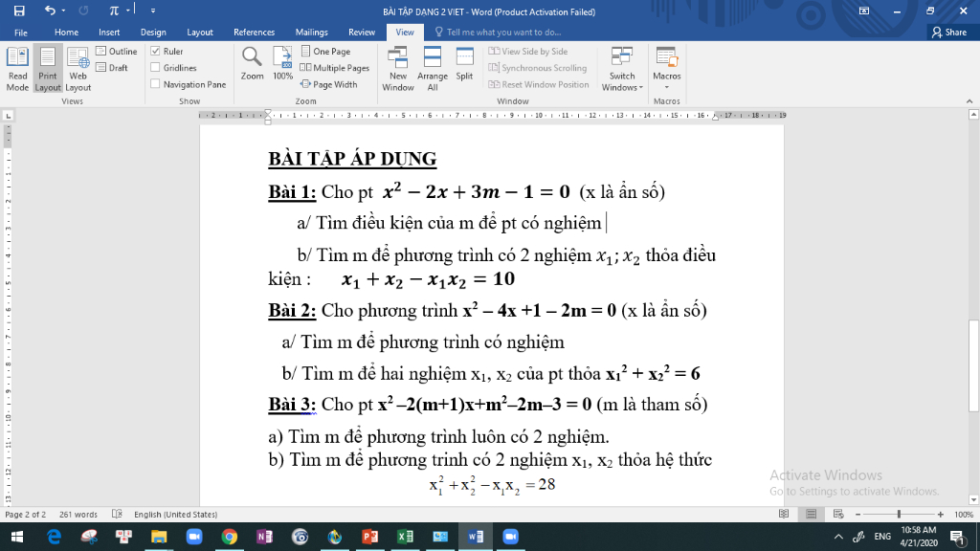Open the Macros dropdown arrow
The width and height of the screenshot is (980, 551).
click(667, 87)
